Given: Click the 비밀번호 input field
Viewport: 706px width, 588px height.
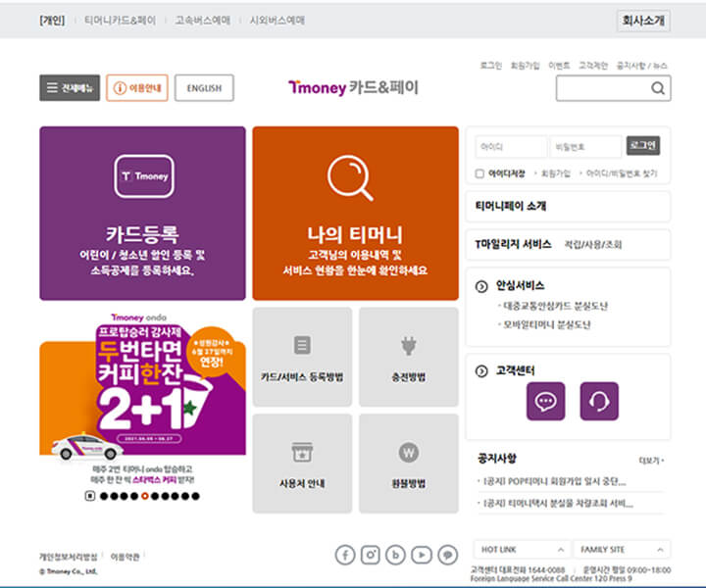Looking at the screenshot, I should (585, 147).
